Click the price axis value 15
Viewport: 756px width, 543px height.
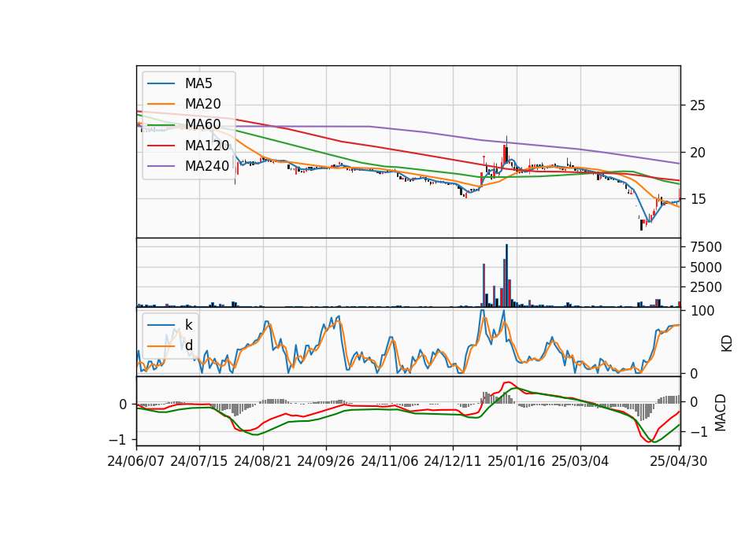tap(697, 199)
